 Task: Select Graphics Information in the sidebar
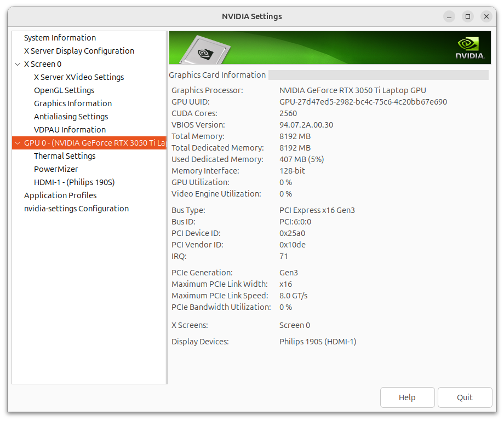[x=73, y=103]
